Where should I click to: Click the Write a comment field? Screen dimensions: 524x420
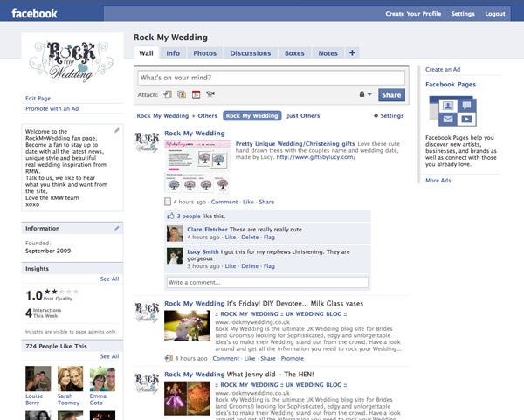267,282
